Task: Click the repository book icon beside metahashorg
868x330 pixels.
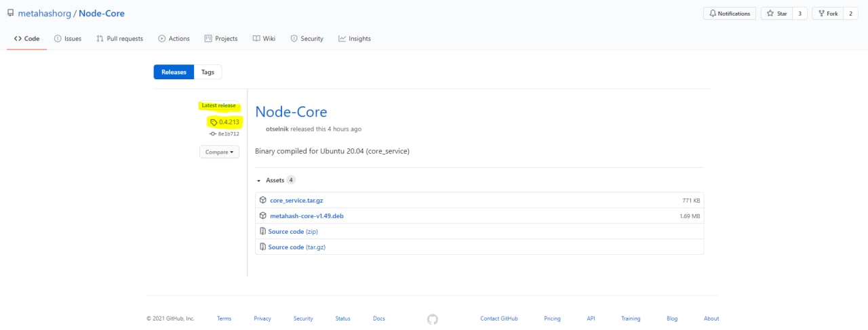Action: click(x=10, y=13)
